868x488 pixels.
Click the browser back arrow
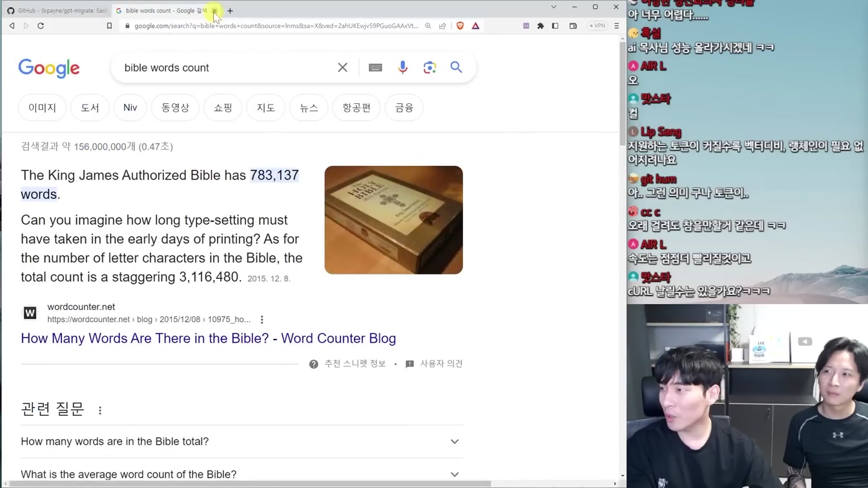(x=12, y=26)
